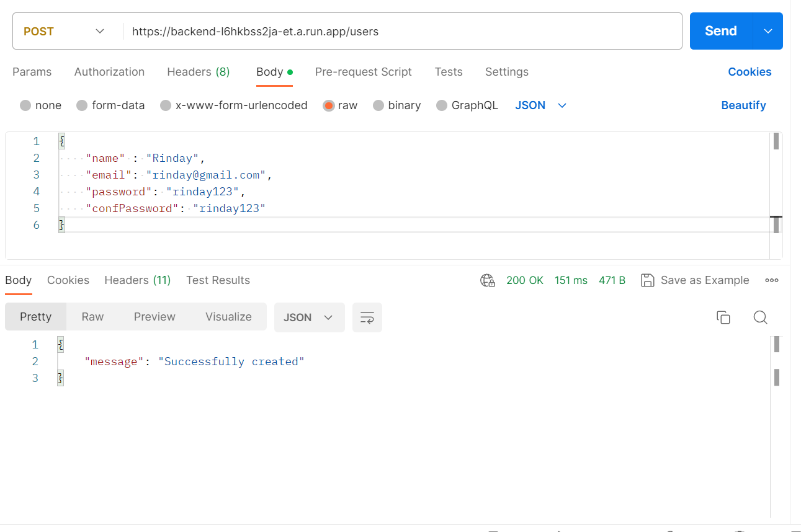Expand the Send button dropdown arrow
This screenshot has height=532, width=801.
[x=769, y=30]
